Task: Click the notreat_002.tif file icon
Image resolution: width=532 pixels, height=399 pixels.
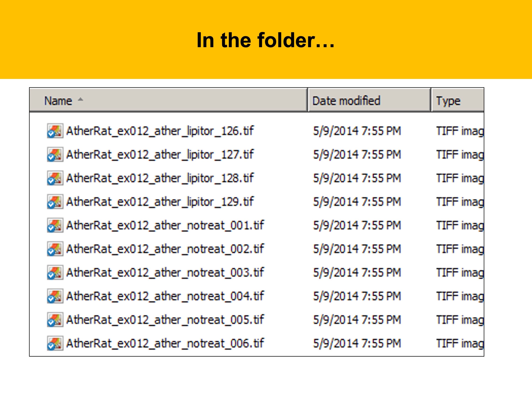Action: point(55,249)
